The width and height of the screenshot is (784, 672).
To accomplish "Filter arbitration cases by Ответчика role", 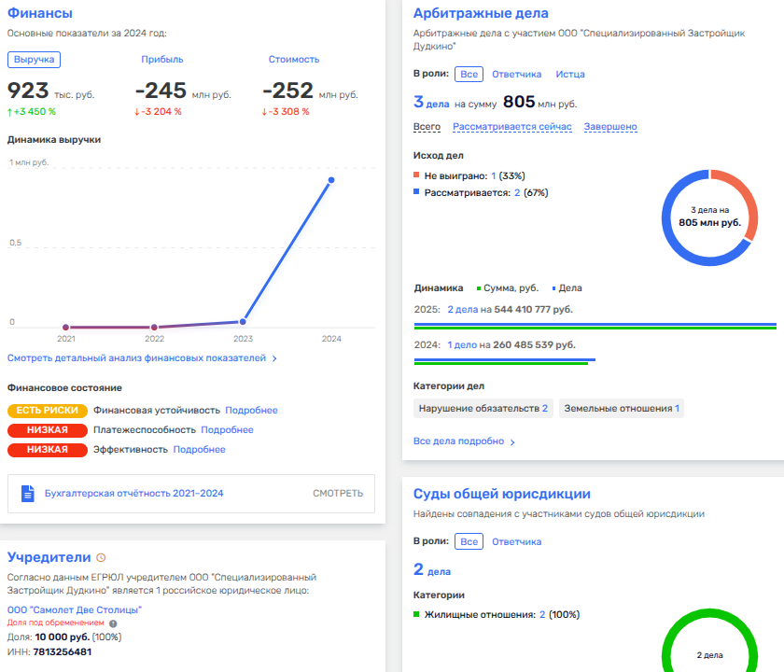I will 516,74.
